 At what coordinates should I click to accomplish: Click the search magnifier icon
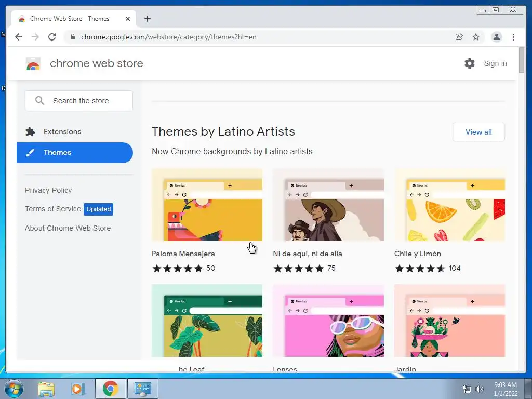tap(39, 100)
